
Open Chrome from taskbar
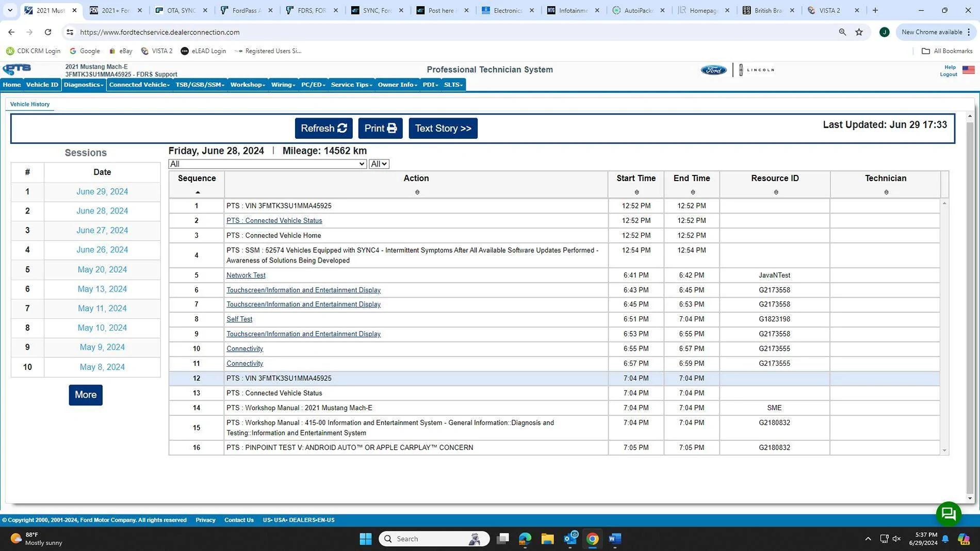[592, 539]
